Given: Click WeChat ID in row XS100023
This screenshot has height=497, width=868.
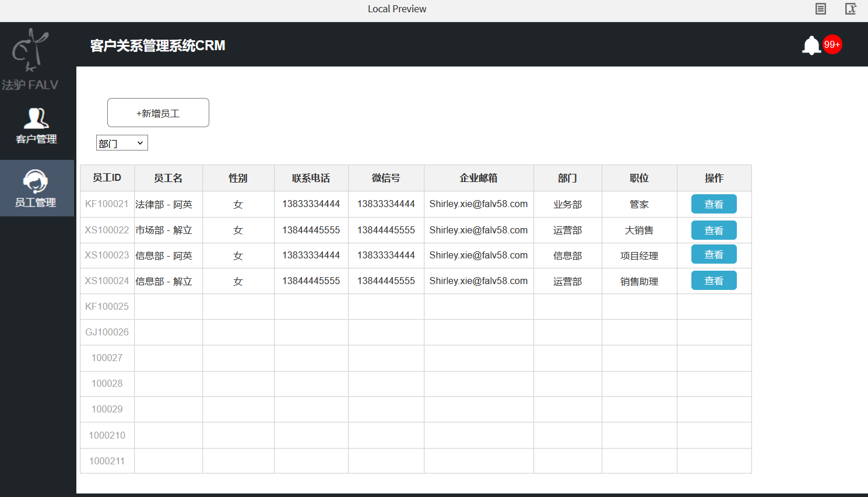Looking at the screenshot, I should click(x=386, y=256).
